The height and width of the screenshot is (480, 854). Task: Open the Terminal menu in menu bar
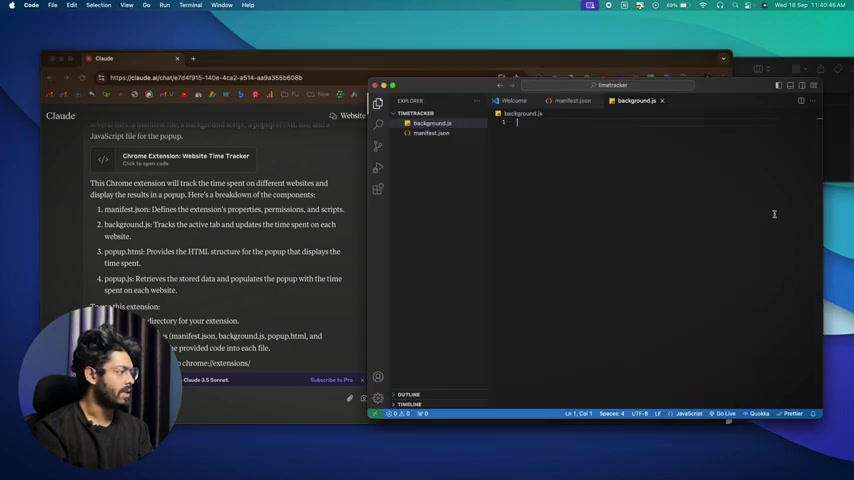tap(190, 5)
